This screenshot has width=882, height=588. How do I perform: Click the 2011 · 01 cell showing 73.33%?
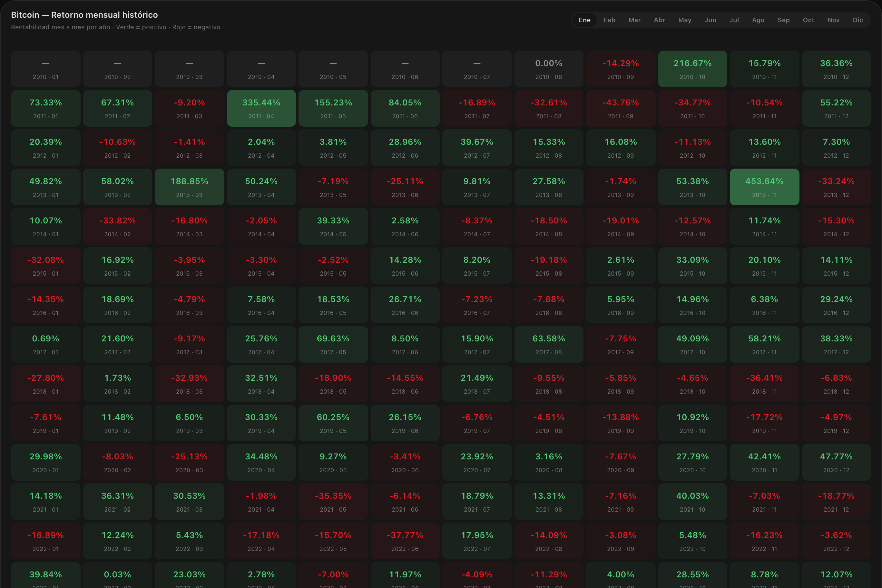(45, 108)
